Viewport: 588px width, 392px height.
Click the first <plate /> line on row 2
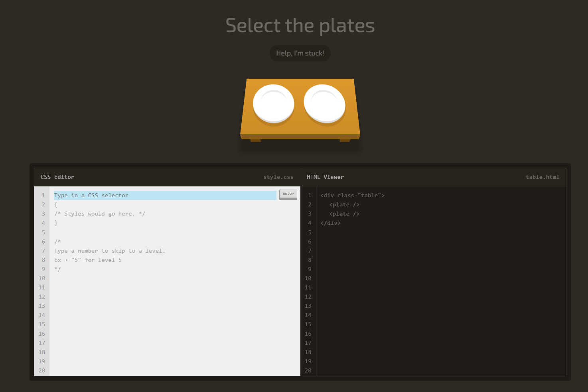(344, 204)
